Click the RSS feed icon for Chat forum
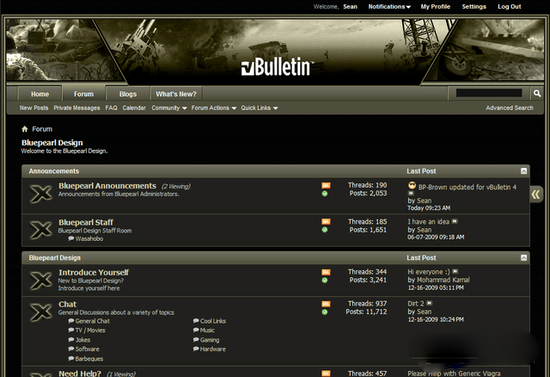Viewport: 550px width, 377px height. coord(326,304)
